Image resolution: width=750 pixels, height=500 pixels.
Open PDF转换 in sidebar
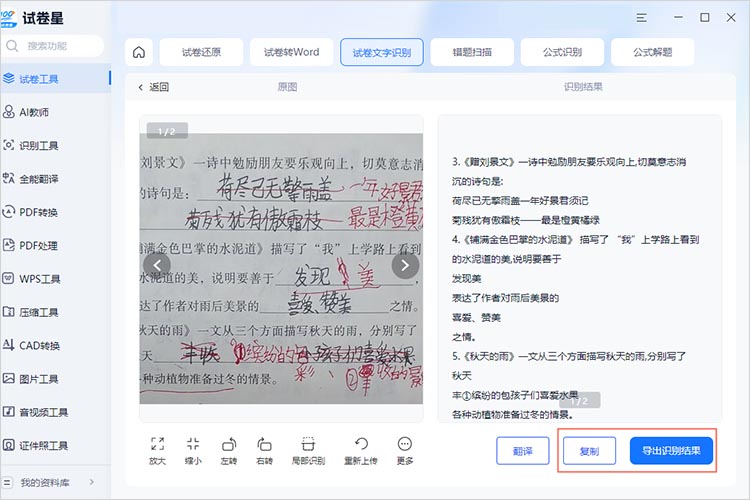click(55, 212)
